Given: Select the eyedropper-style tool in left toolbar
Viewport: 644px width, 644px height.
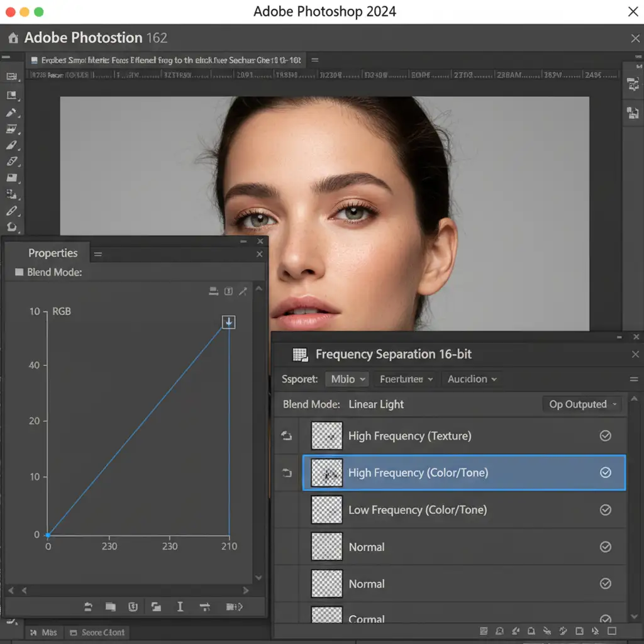Looking at the screenshot, I should tap(11, 113).
